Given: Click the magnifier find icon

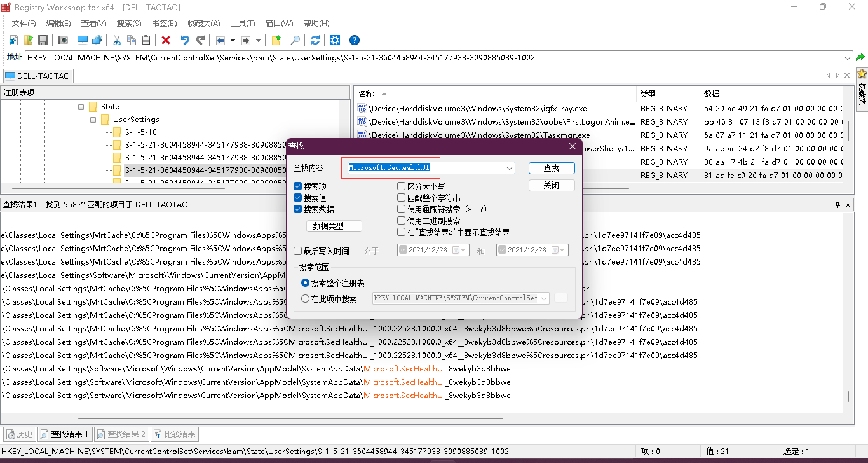Looking at the screenshot, I should click(x=295, y=40).
